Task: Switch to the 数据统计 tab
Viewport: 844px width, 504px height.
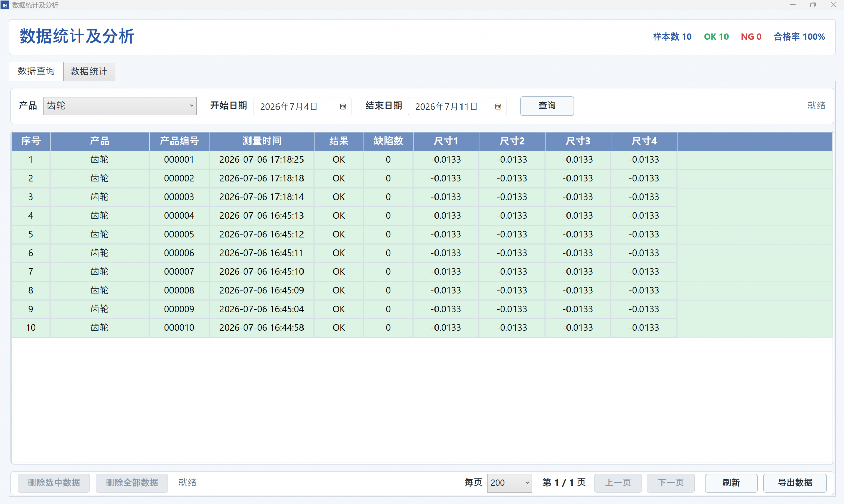Action: (x=89, y=72)
